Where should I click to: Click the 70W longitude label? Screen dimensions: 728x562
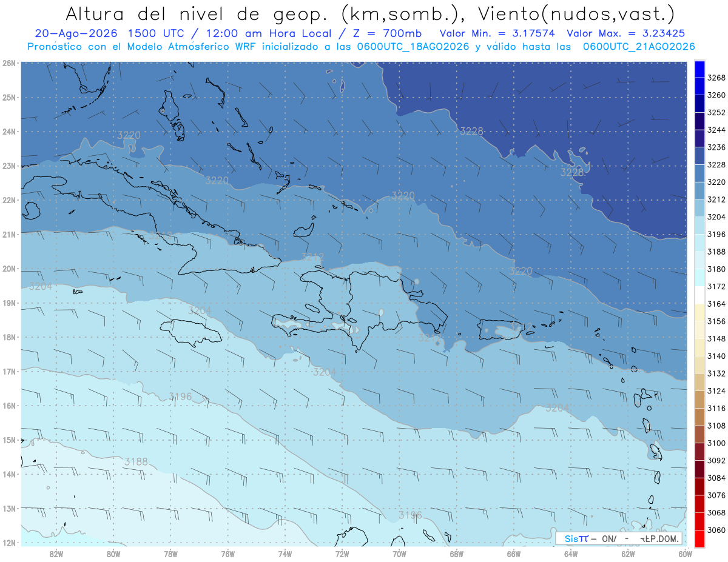(399, 554)
